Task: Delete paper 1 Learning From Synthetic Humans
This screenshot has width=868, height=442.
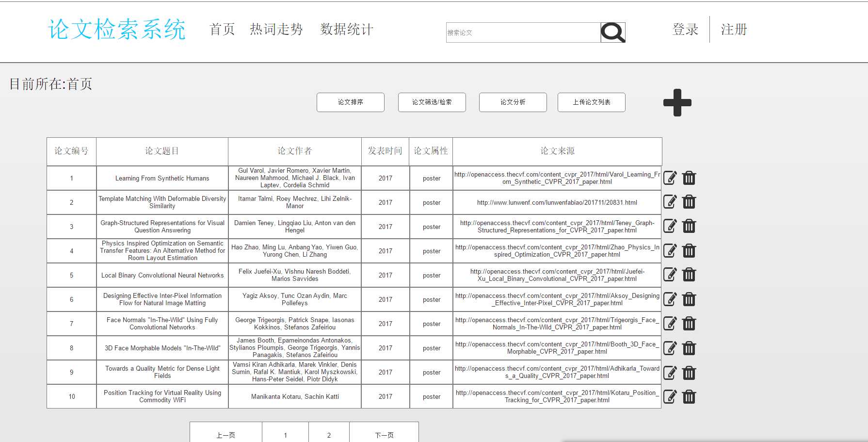Action: click(689, 178)
